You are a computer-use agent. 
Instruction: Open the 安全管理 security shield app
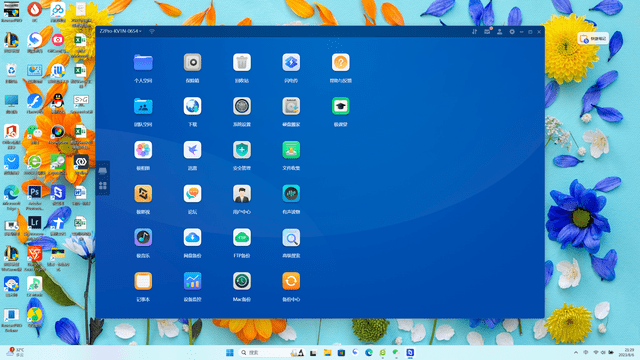(x=242, y=150)
